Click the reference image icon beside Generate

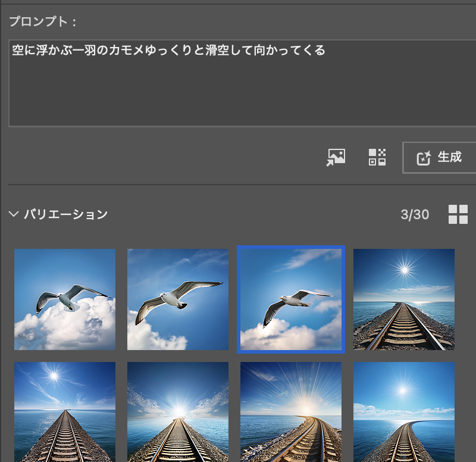coord(336,157)
